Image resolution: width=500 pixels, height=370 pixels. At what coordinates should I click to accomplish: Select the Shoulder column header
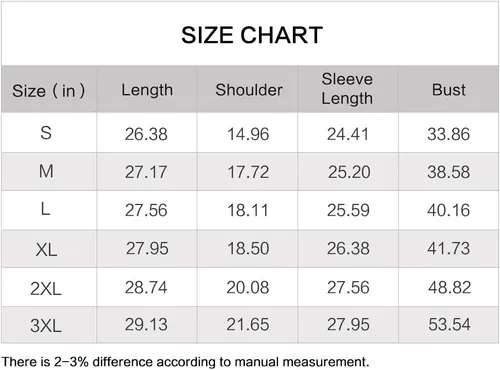click(x=249, y=90)
